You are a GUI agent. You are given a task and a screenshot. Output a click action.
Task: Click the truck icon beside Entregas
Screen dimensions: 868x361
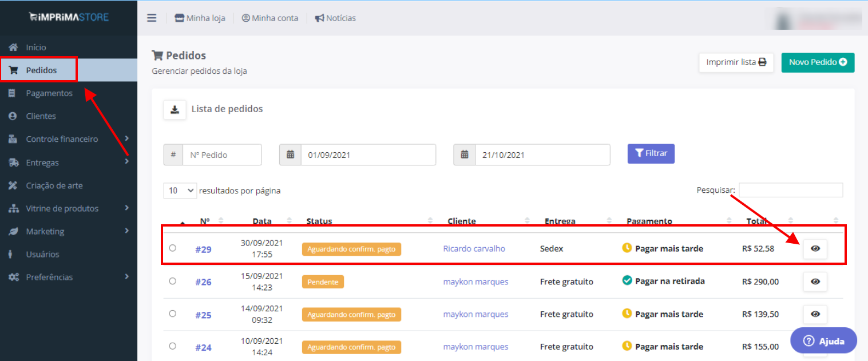tap(14, 162)
